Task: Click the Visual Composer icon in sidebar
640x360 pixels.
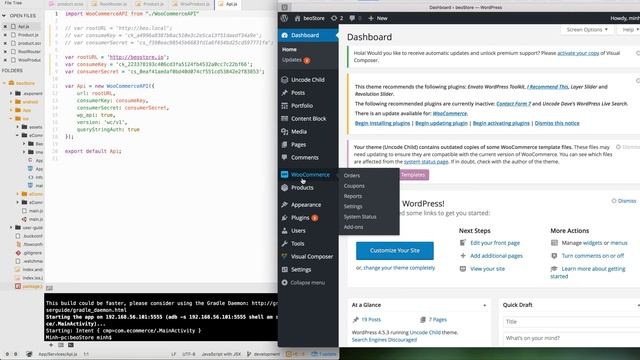Action: (x=284, y=256)
